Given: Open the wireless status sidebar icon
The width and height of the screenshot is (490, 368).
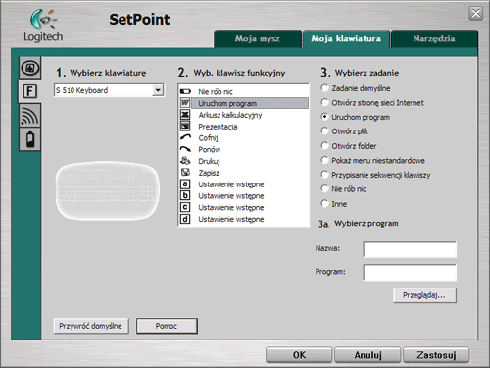Looking at the screenshot, I should coord(30,115).
